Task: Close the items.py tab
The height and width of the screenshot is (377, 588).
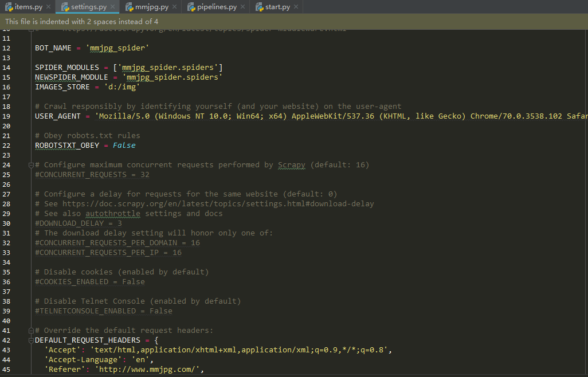Action: tap(48, 7)
